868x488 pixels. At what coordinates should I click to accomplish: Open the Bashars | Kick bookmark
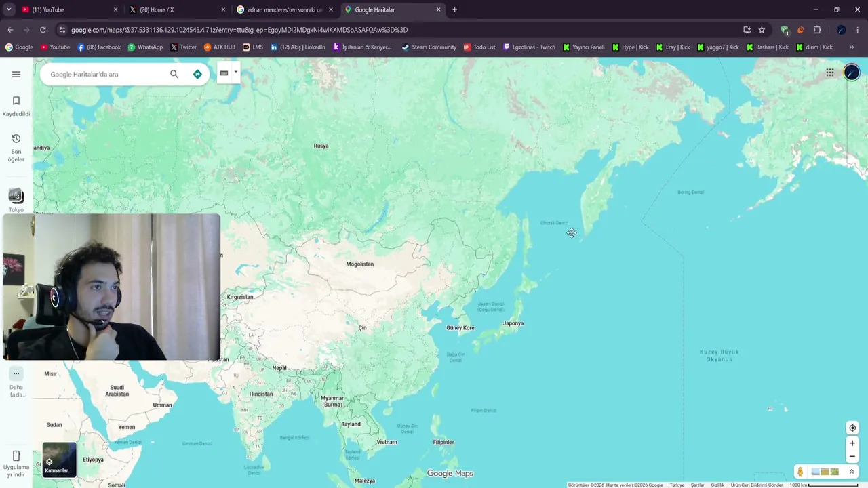(768, 47)
